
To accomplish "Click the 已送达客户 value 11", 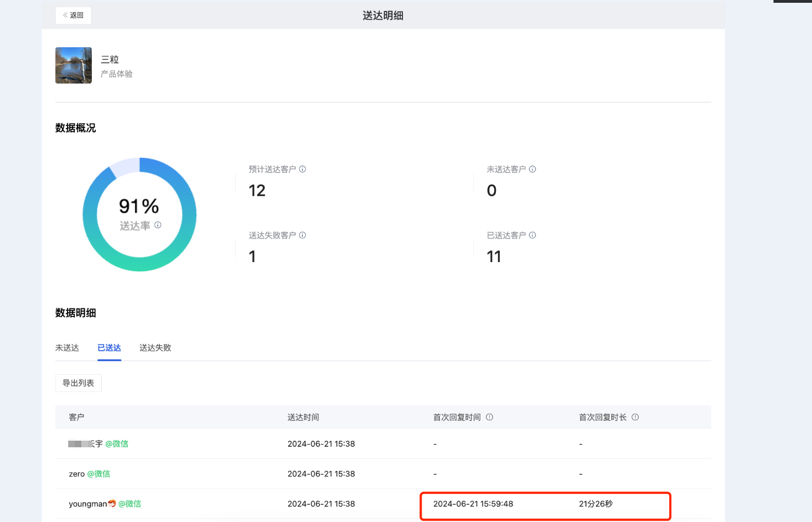I will pyautogui.click(x=494, y=257).
